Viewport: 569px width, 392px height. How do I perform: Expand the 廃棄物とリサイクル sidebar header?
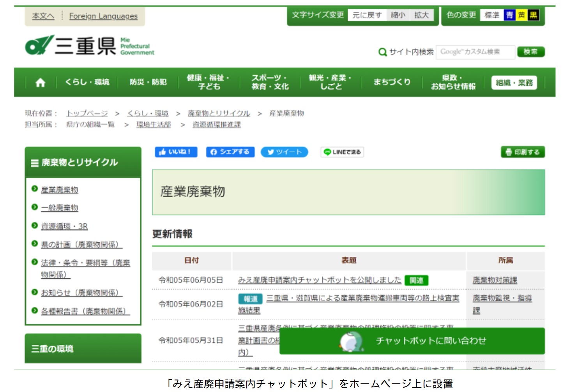click(x=83, y=162)
